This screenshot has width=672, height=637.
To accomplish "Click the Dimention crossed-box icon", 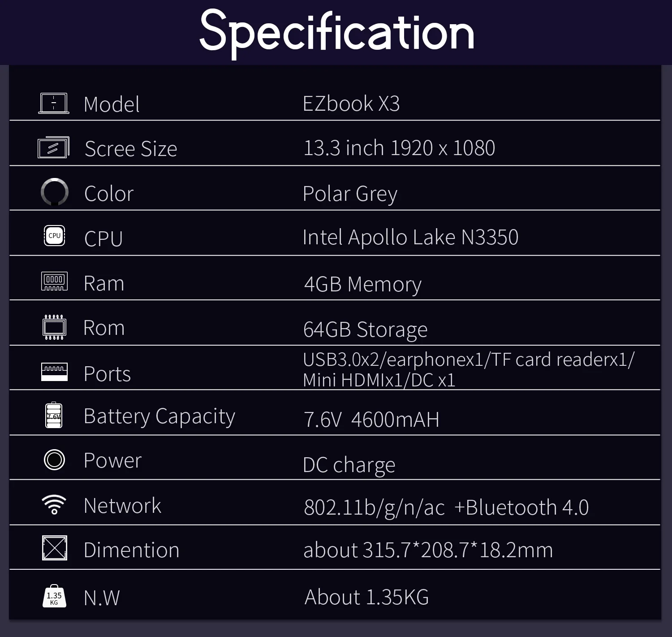I will (x=54, y=548).
